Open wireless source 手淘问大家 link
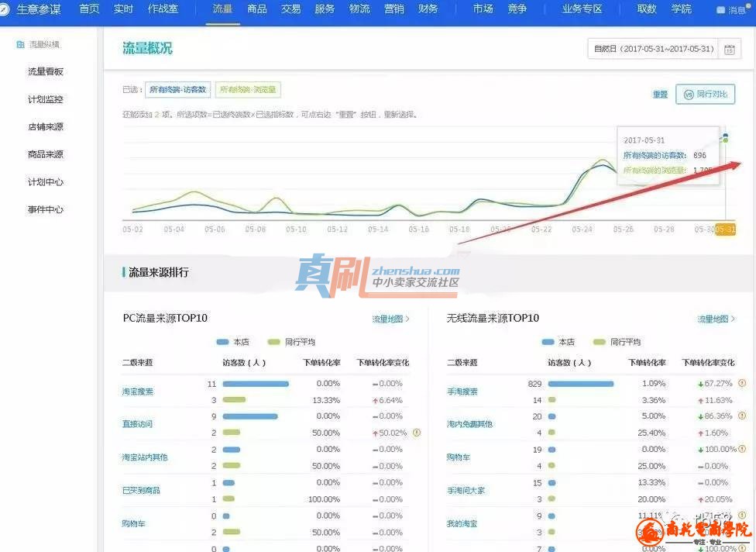Image resolution: width=756 pixels, height=552 pixels. (x=466, y=490)
